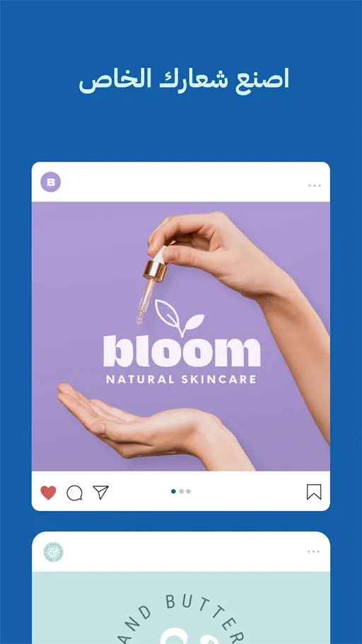Viewport: 362px width, 644px height.
Task: Click the Arabic heading اصنع شعارك الخاص
Action: pos(185,80)
